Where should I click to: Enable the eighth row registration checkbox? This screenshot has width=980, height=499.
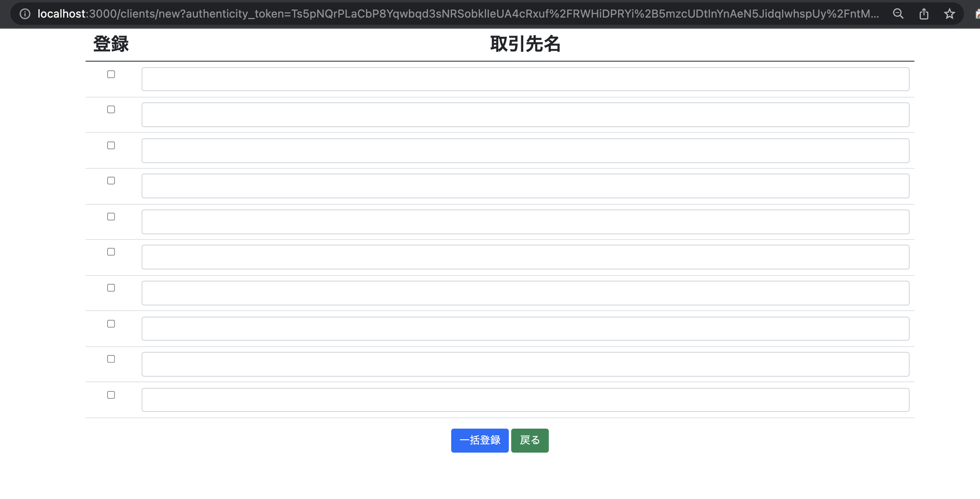[x=111, y=324]
